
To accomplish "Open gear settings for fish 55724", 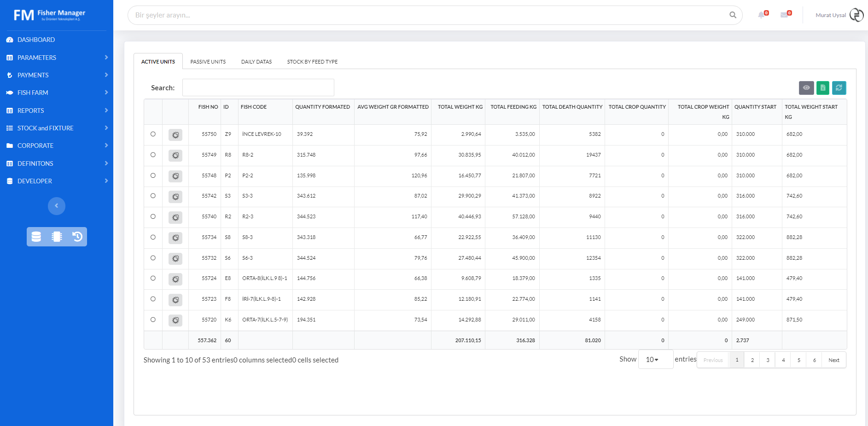I will click(175, 279).
